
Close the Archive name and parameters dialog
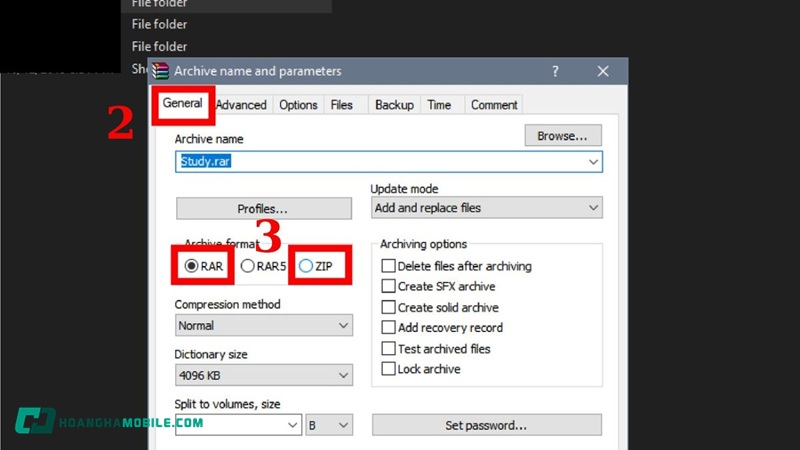(603, 72)
